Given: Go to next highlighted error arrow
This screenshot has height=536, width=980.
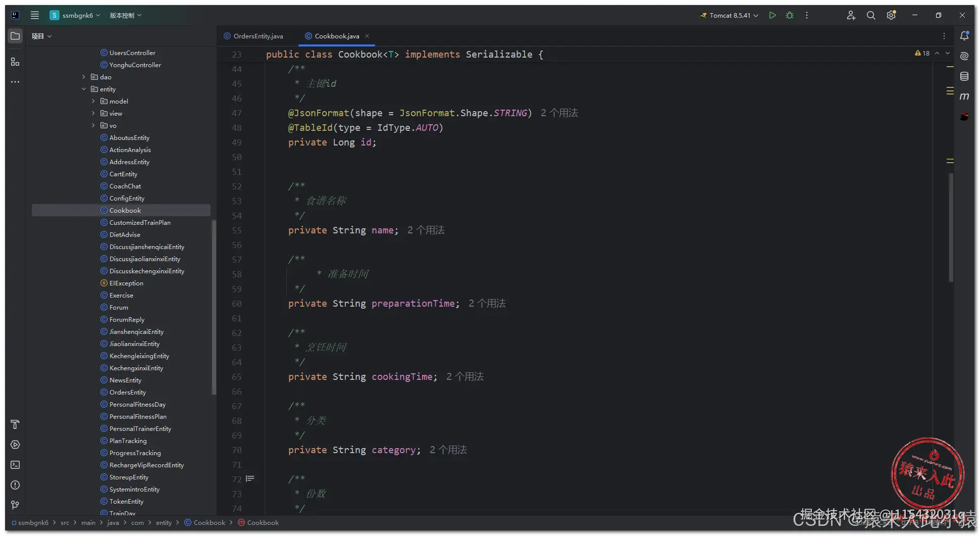Looking at the screenshot, I should [x=948, y=53].
